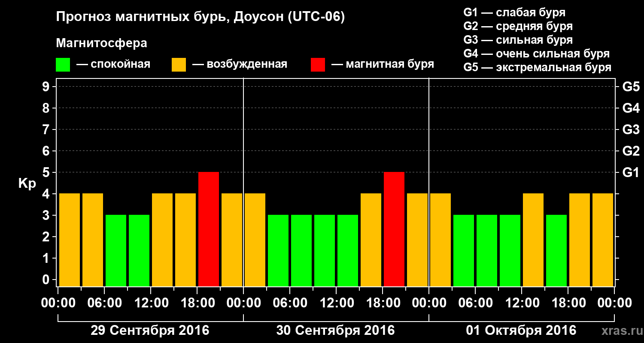Screen dimensions: 644x343
Task: Select the chart title 'Прогноз магнитных бурь, Доусон (UTC-06)'
Action: point(200,18)
